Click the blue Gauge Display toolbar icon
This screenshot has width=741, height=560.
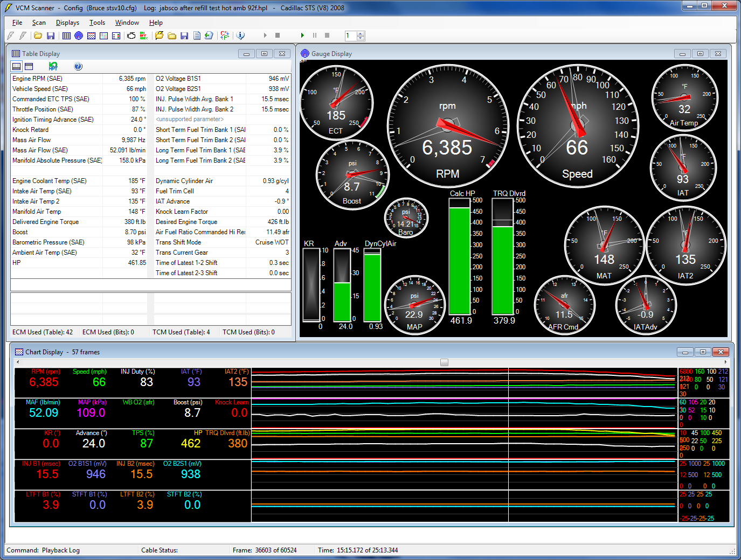click(x=79, y=36)
